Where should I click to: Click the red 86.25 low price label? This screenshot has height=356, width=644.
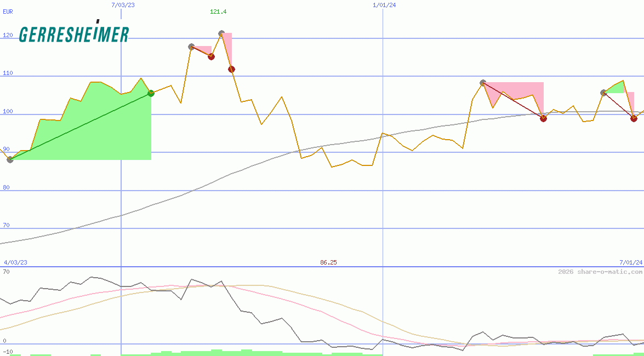tap(328, 262)
